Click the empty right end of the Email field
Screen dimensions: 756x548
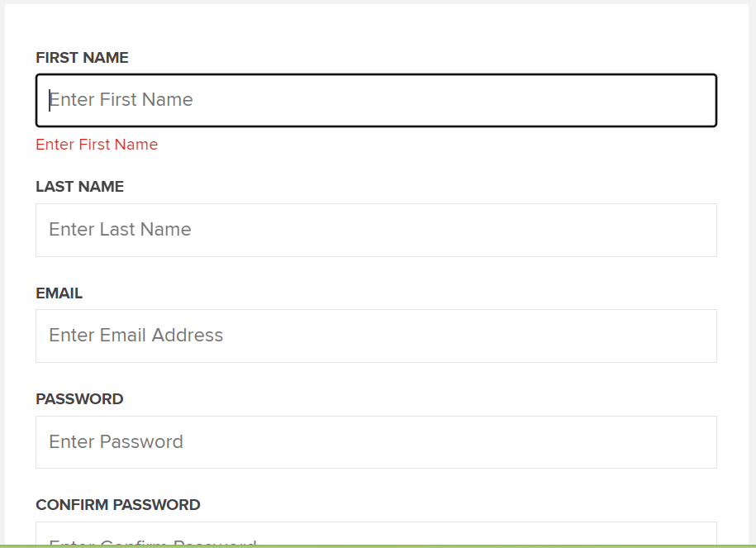click(661, 336)
